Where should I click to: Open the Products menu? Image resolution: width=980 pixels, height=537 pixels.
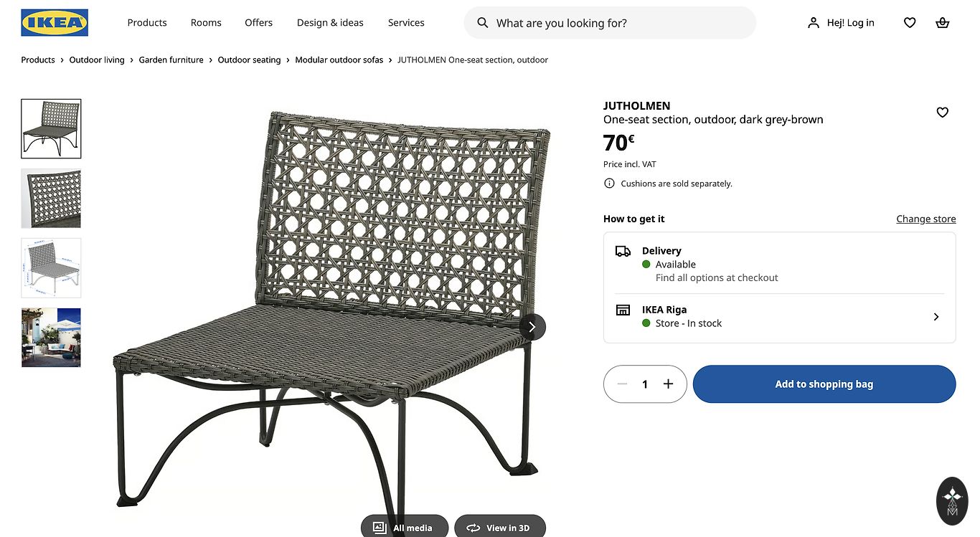pos(147,23)
